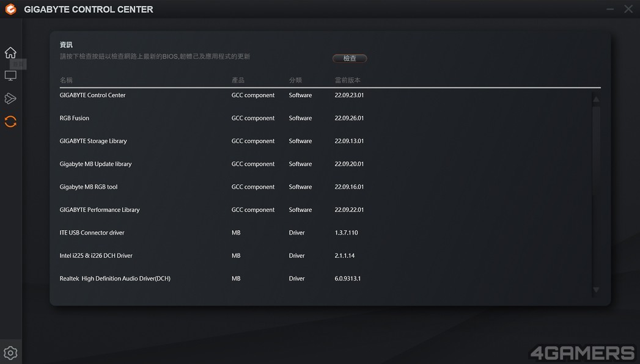The width and height of the screenshot is (640, 364).
Task: Click version 6.0.9313.1
Action: [x=347, y=278]
